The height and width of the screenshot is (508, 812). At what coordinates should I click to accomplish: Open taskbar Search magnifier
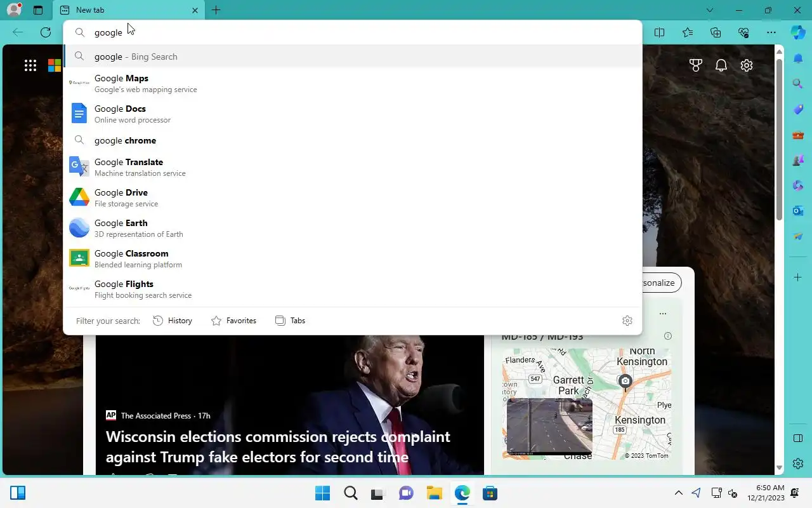(x=350, y=493)
